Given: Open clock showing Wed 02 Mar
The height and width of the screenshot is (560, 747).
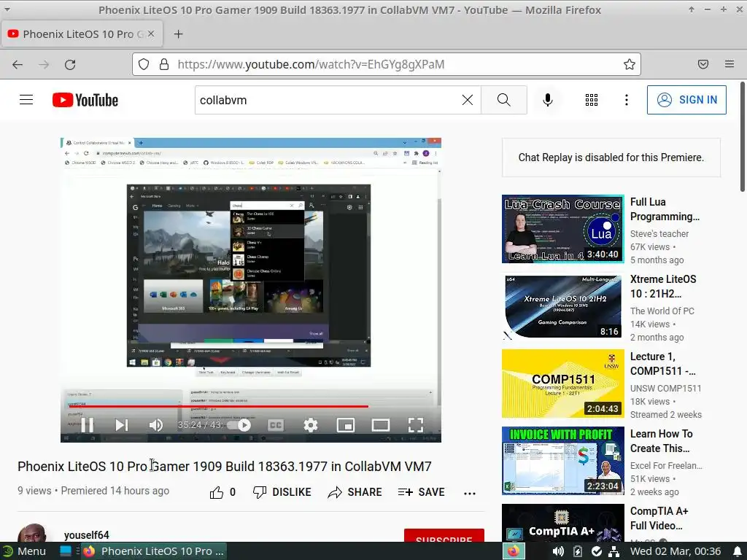Looking at the screenshot, I should (x=676, y=551).
